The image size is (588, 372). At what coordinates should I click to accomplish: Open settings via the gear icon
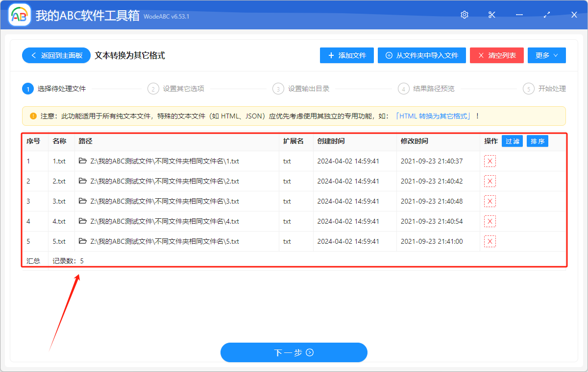point(464,15)
